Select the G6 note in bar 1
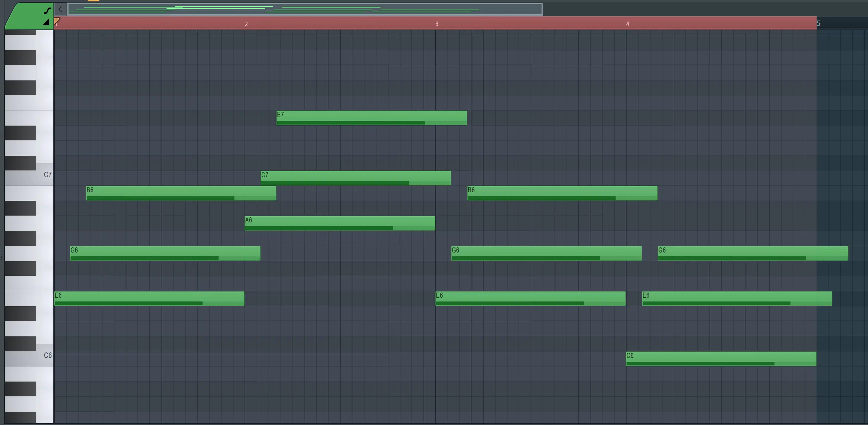868x425 pixels. click(x=165, y=253)
